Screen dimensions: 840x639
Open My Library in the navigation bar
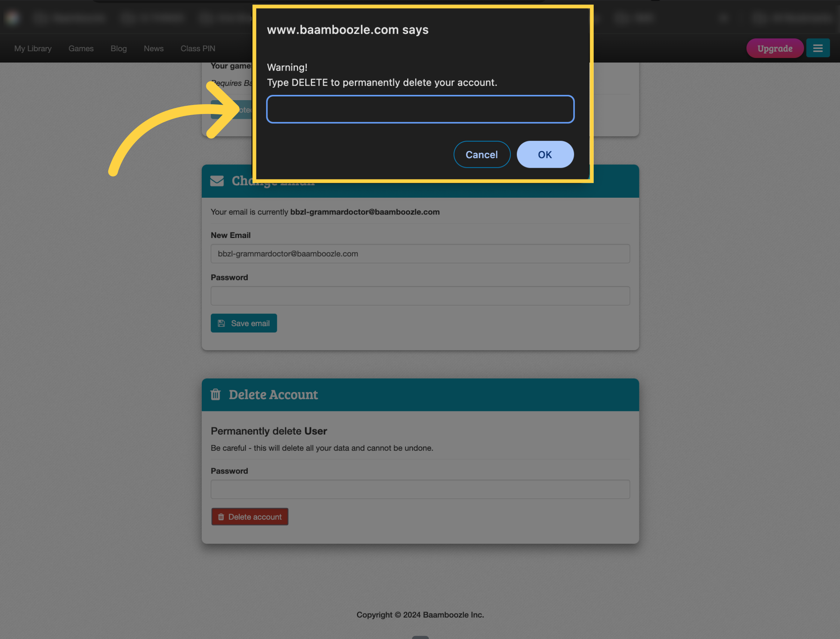pyautogui.click(x=33, y=48)
